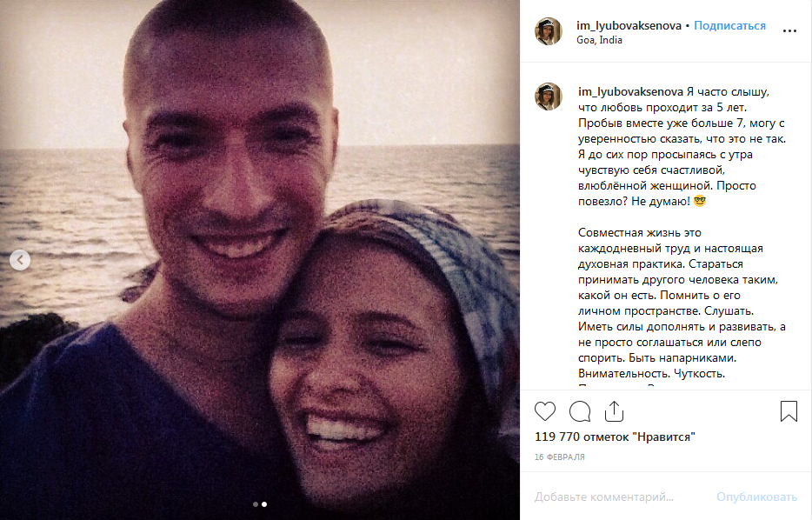View the 119 770 likes list
This screenshot has height=520, width=812.
point(615,437)
